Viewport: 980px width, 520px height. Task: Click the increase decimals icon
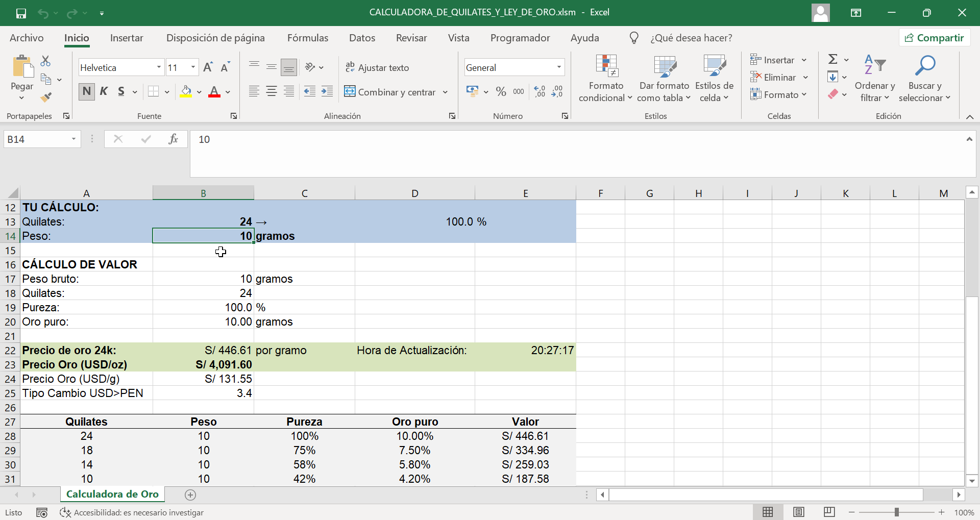539,91
